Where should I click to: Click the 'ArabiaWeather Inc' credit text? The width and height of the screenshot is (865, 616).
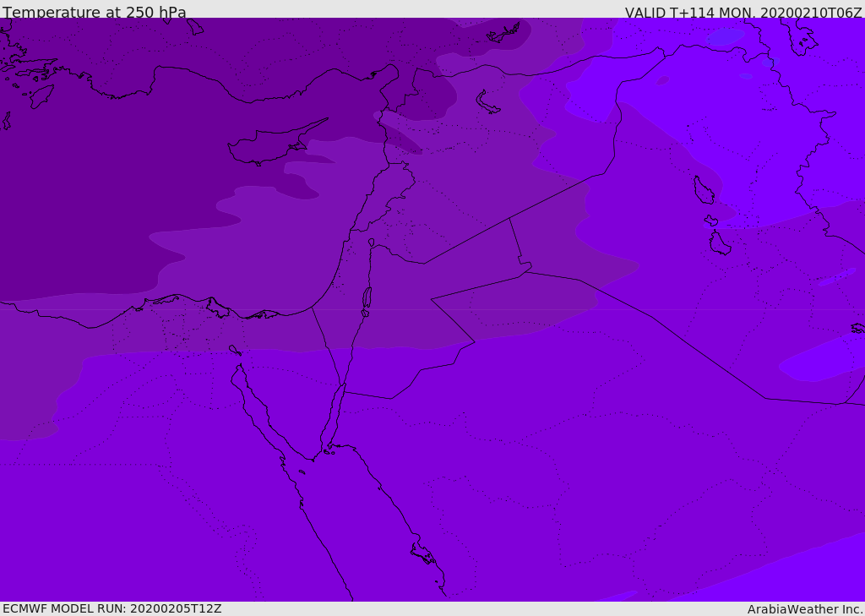[804, 609]
